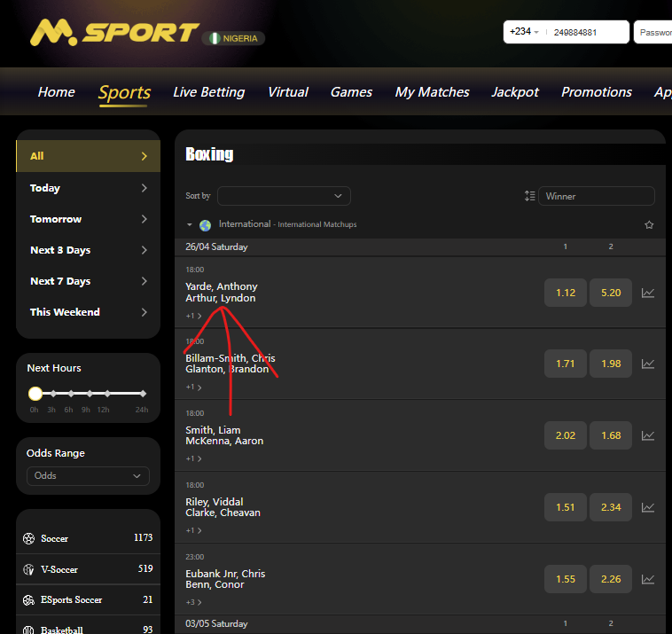Open the Jackpot menu item
This screenshot has width=672, height=634.
[x=515, y=92]
